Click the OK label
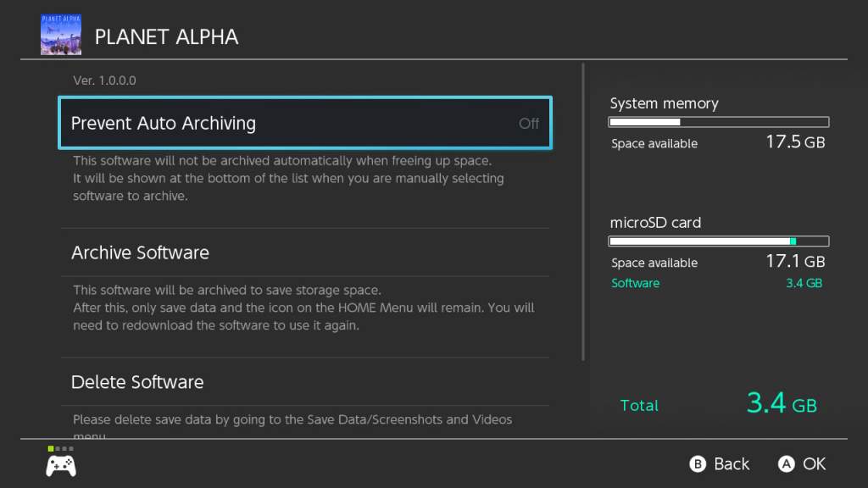Screen dimensions: 868x488 point(815,463)
